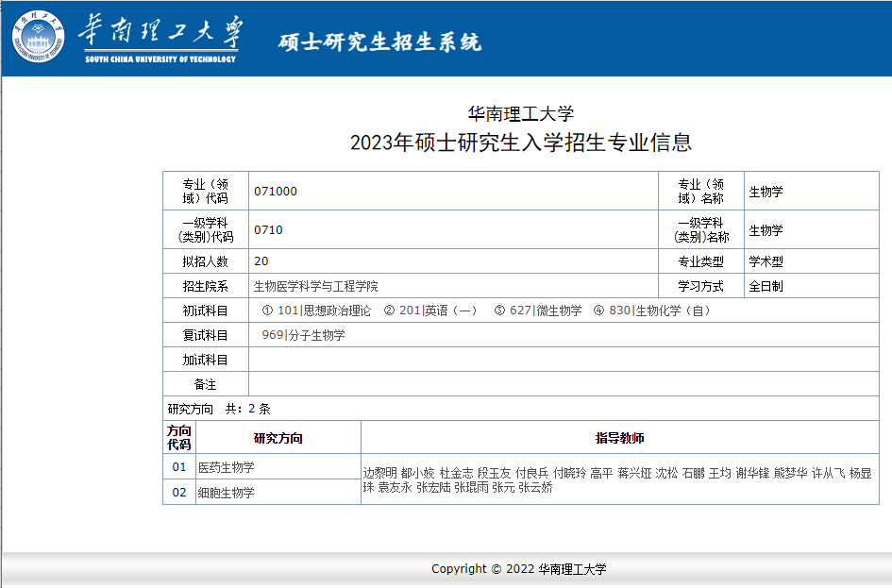The width and height of the screenshot is (892, 588).
Task: Click the 加试科目 label cell
Action: 206,360
